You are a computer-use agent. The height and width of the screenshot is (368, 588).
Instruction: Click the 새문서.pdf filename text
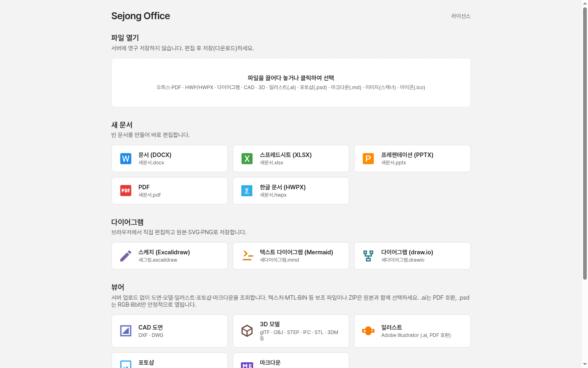tap(149, 195)
